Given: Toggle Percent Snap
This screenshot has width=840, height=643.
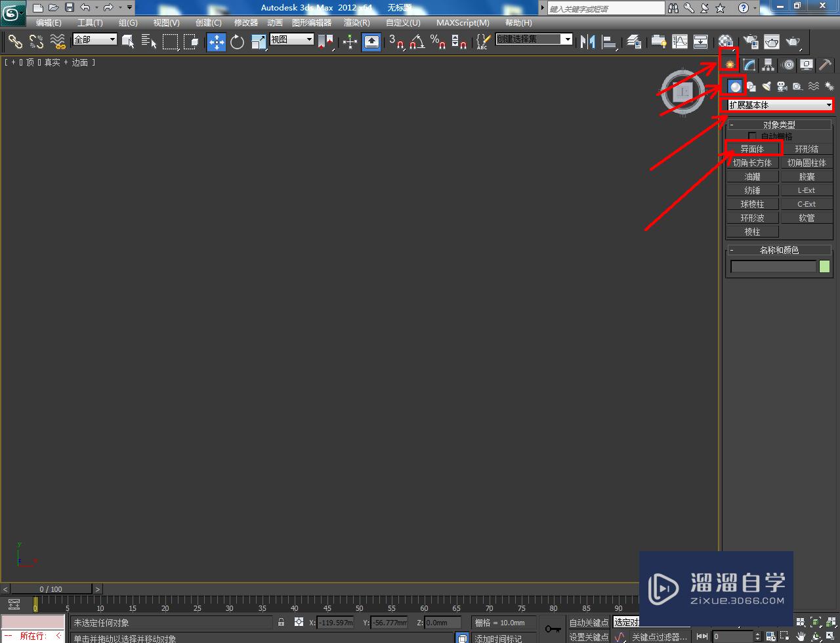Looking at the screenshot, I should pyautogui.click(x=438, y=41).
